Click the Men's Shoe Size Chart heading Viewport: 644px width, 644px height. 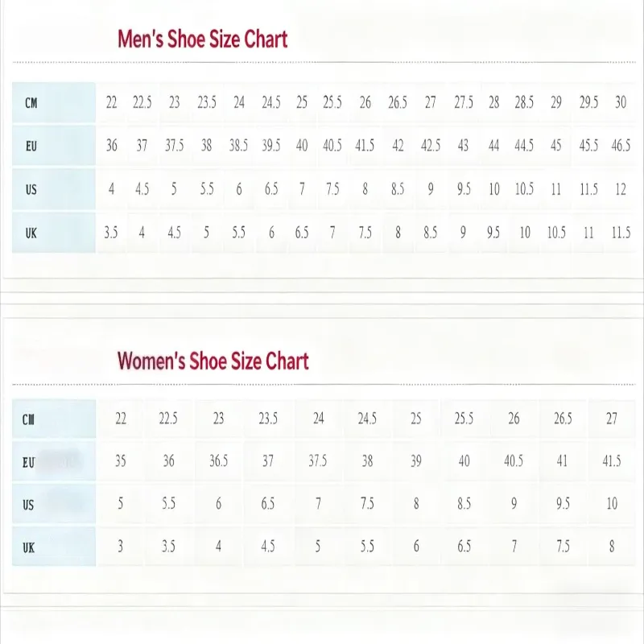pyautogui.click(x=202, y=39)
